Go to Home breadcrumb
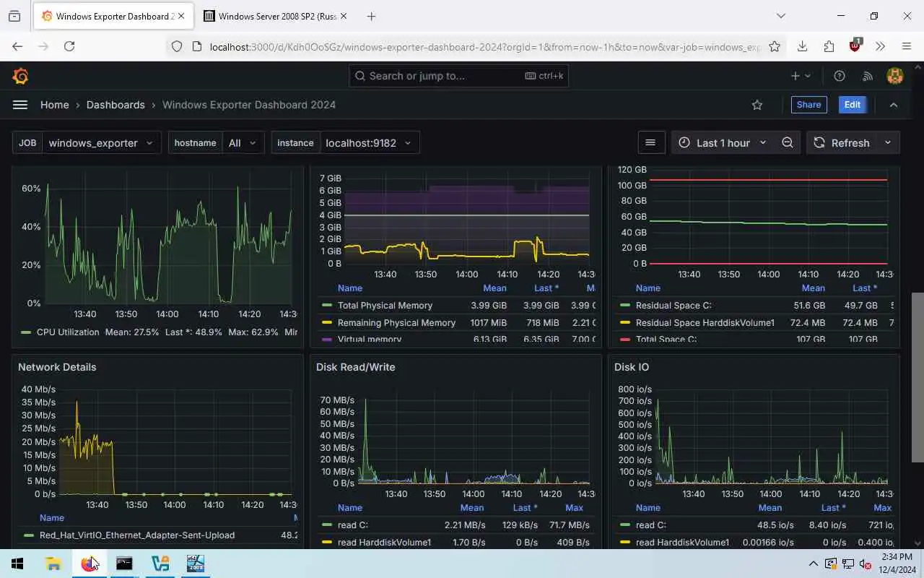The image size is (924, 578). pyautogui.click(x=55, y=105)
